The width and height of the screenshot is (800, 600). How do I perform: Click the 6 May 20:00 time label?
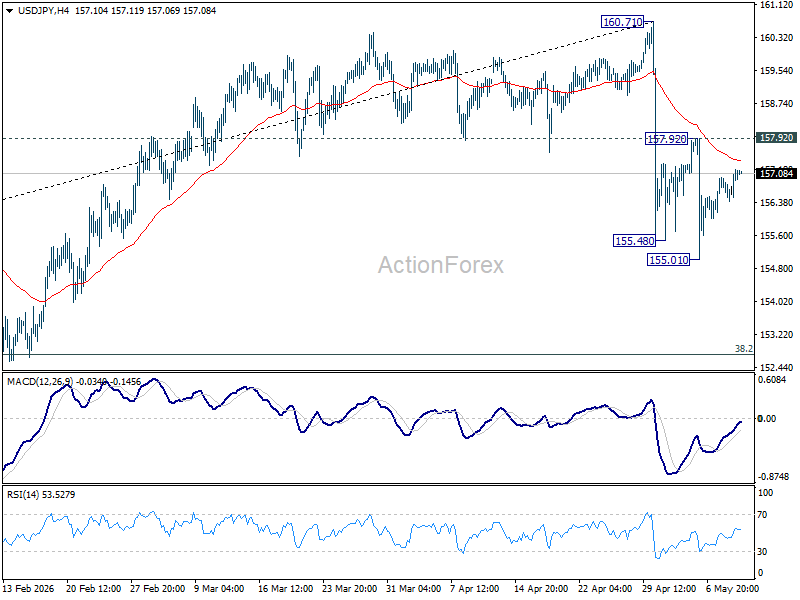732,589
